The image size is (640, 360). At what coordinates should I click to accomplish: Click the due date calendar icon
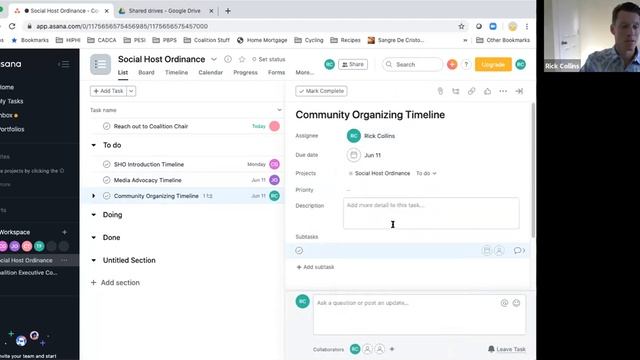pos(353,155)
